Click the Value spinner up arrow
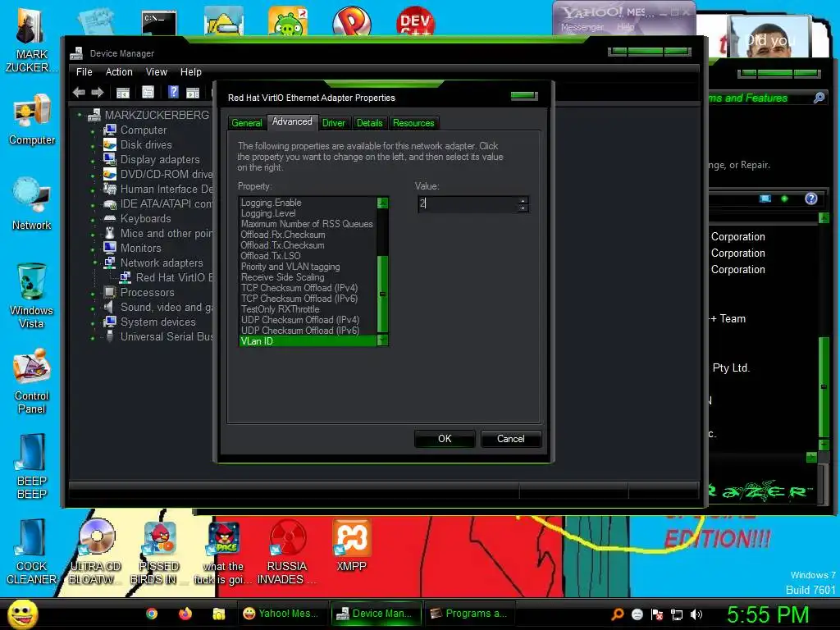 (x=523, y=200)
